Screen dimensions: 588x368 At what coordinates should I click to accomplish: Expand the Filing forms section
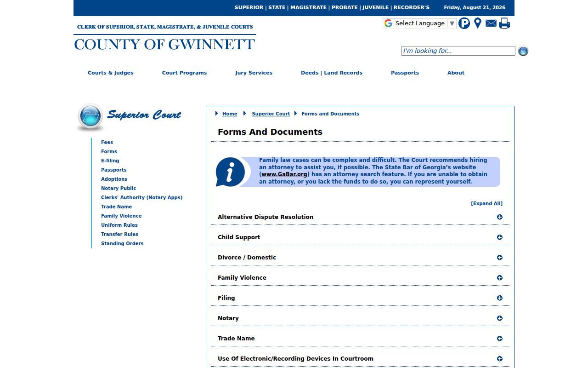click(360, 298)
